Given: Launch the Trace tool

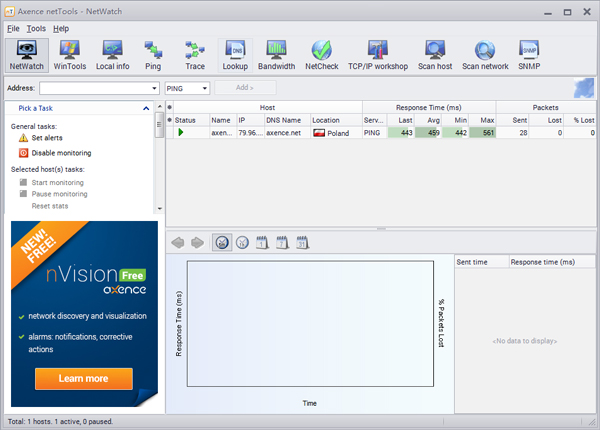Looking at the screenshot, I should click(194, 55).
